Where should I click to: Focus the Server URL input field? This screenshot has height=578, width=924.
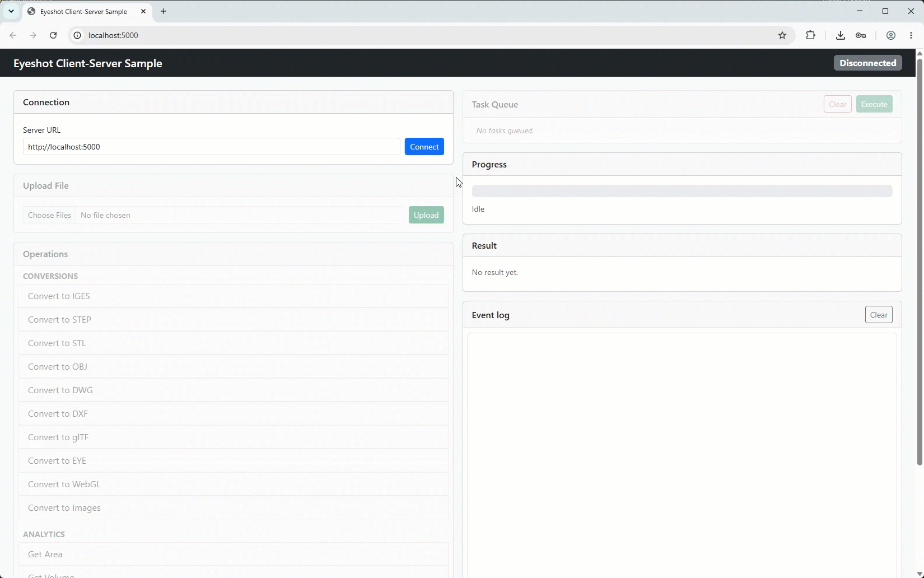coord(211,147)
